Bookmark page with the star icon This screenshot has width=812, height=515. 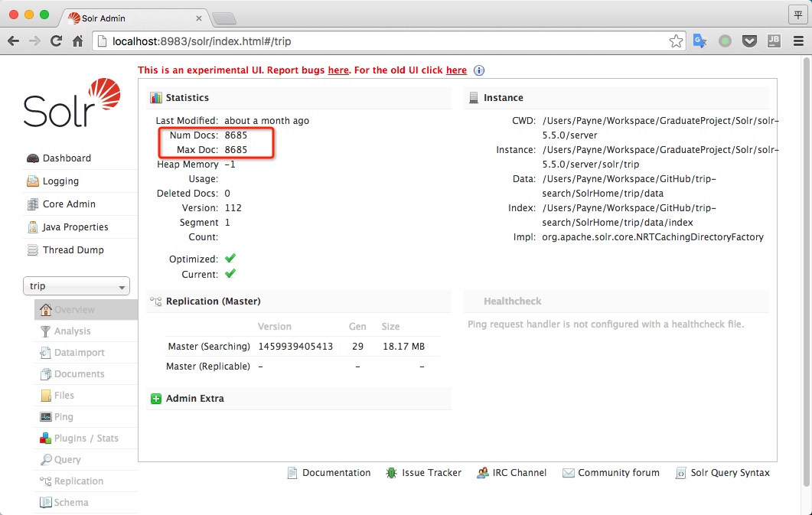point(676,41)
